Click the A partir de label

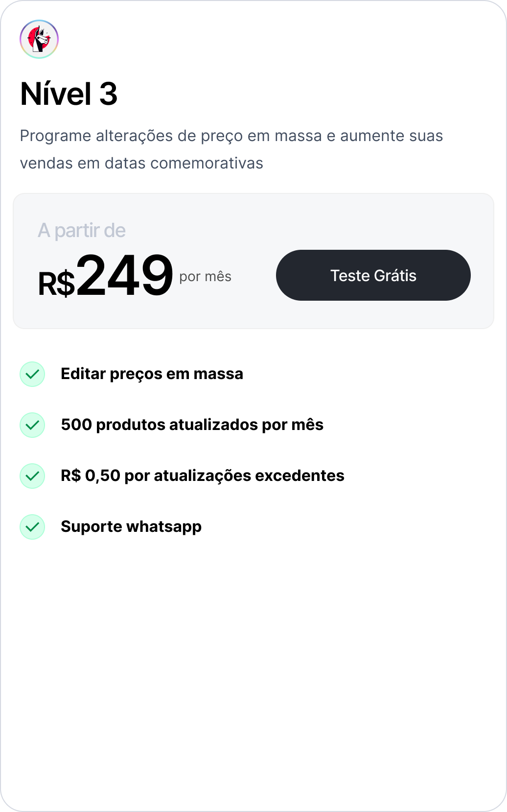pos(82,230)
